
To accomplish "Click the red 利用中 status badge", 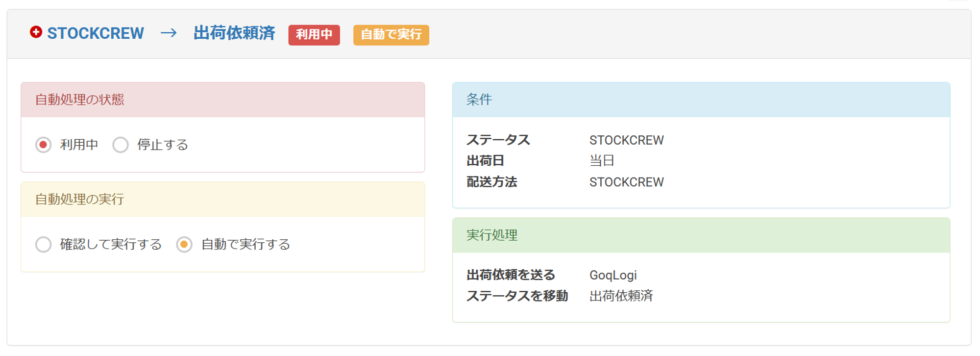I will point(314,35).
